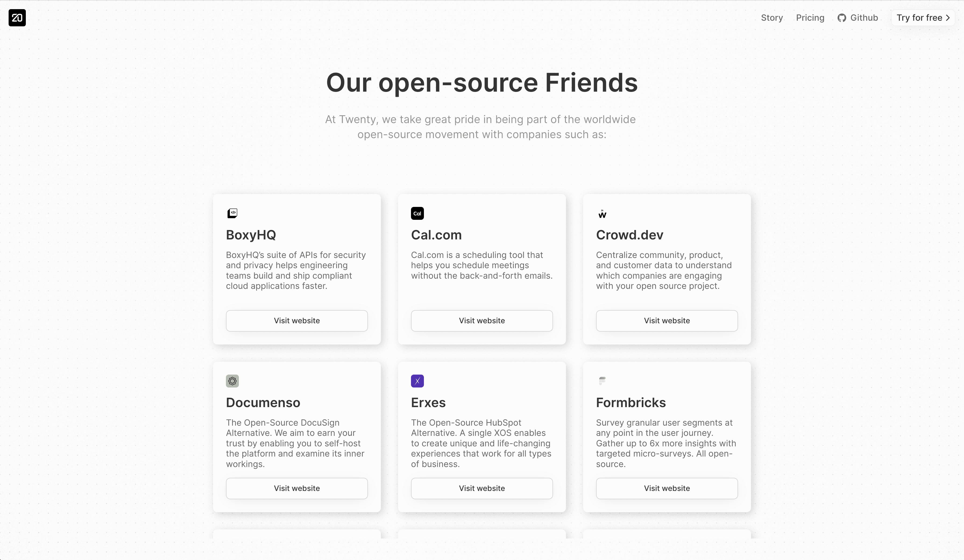Image resolution: width=964 pixels, height=560 pixels.
Task: Visit the Cal.com website
Action: (482, 320)
